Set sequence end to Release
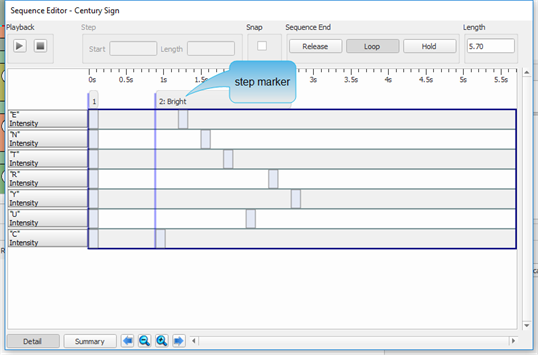The height and width of the screenshot is (360, 538). click(x=315, y=46)
